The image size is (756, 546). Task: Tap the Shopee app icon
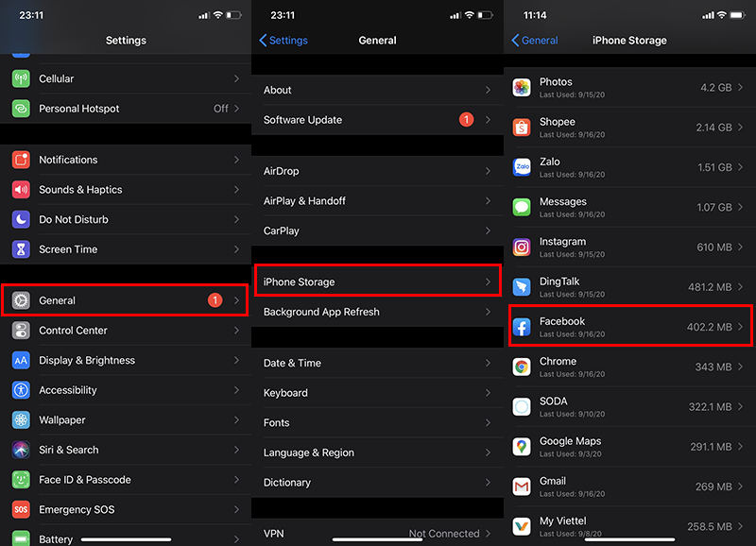[x=522, y=128]
